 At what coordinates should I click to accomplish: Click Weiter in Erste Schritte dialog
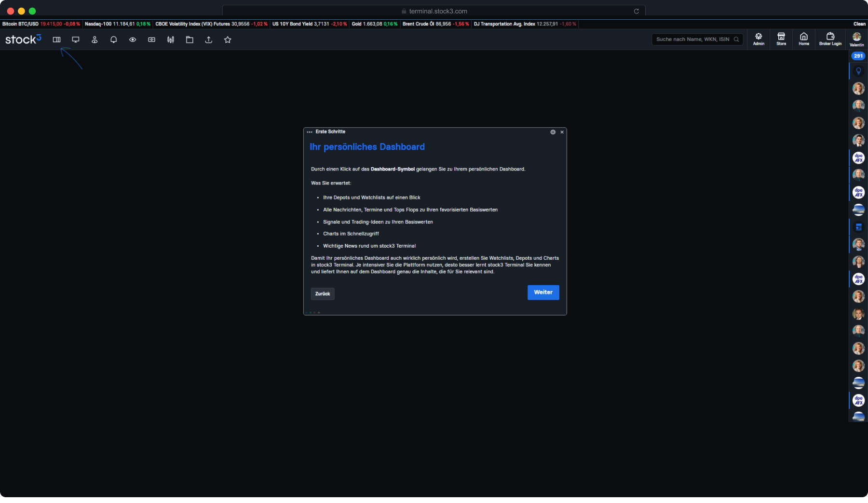click(x=543, y=292)
